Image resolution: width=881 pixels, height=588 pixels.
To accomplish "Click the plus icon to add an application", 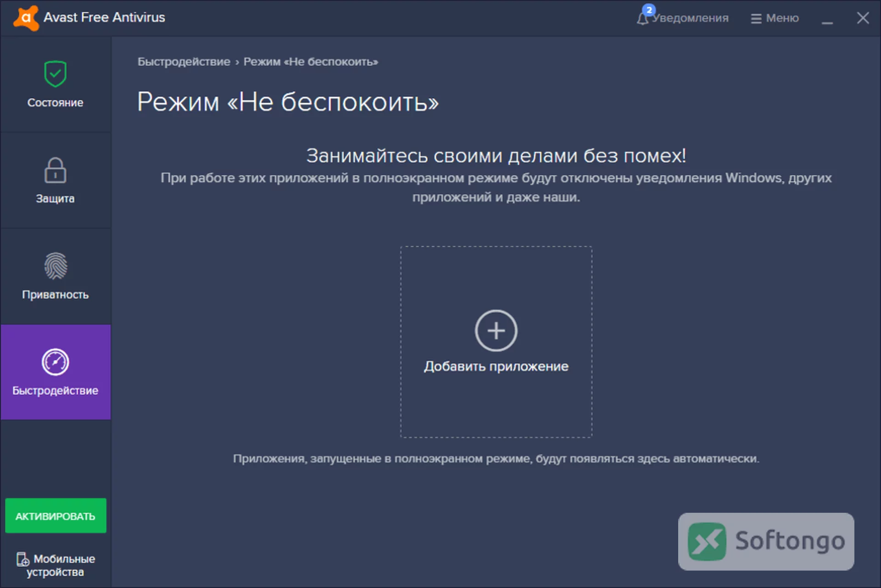I will [x=496, y=330].
